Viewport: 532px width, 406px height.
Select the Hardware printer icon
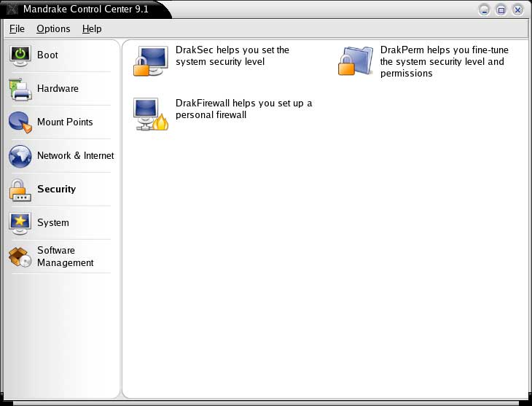pyautogui.click(x=20, y=89)
